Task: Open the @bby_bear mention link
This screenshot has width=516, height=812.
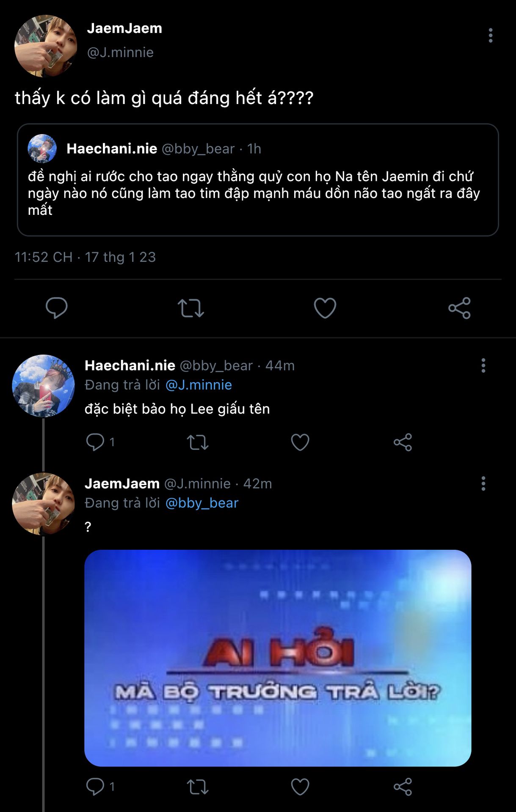Action: (x=202, y=503)
